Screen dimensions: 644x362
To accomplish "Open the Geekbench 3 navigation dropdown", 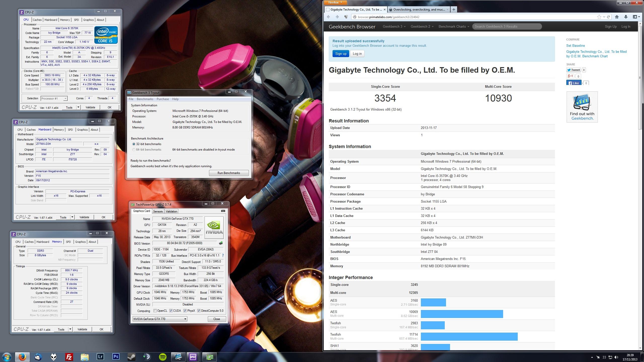I will tap(394, 26).
